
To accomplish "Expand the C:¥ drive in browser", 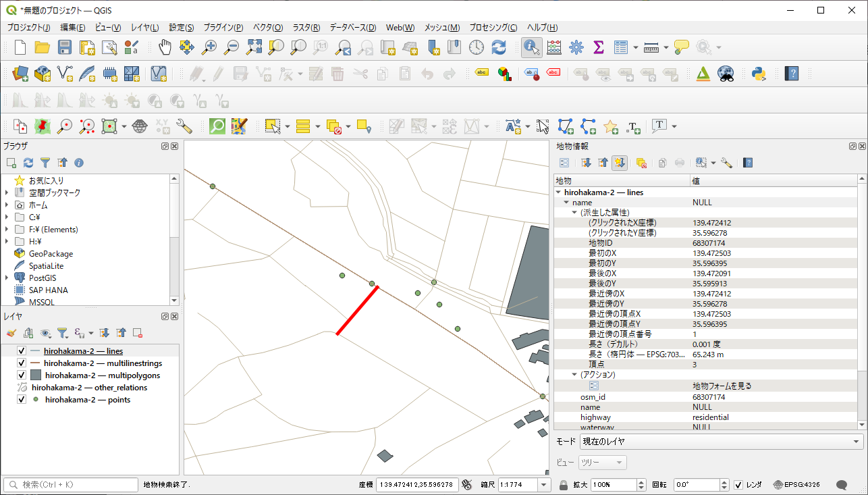I will point(6,217).
